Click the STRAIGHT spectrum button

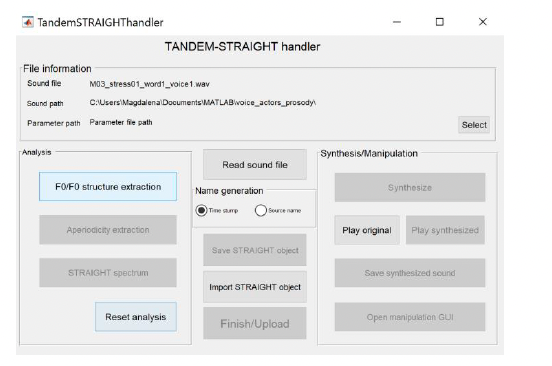(108, 273)
